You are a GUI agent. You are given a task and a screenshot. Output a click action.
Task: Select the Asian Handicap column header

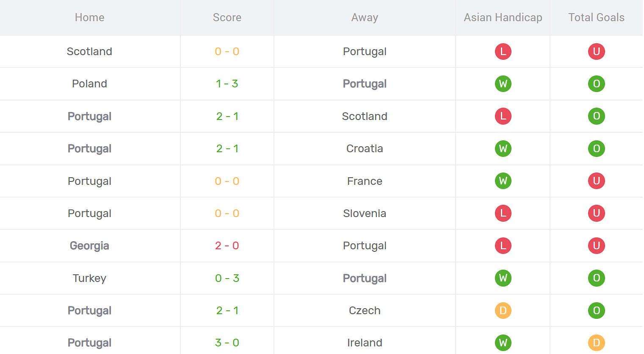point(503,17)
